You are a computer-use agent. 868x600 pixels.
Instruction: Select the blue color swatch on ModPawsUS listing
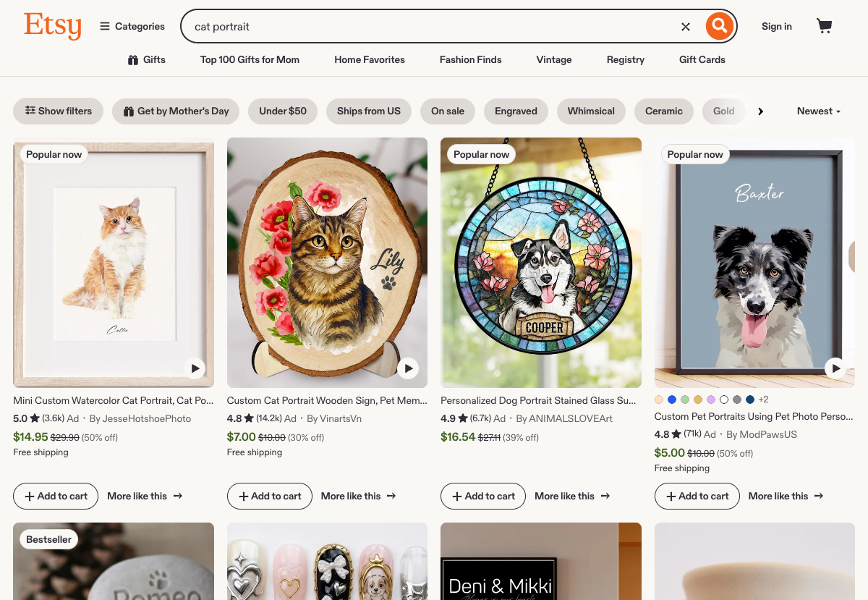[x=672, y=400]
